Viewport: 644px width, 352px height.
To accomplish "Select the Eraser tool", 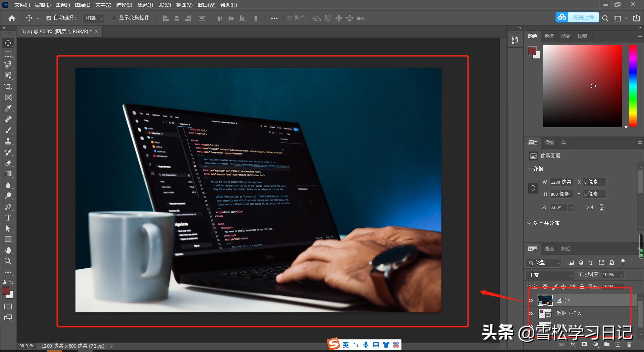I will (x=8, y=163).
